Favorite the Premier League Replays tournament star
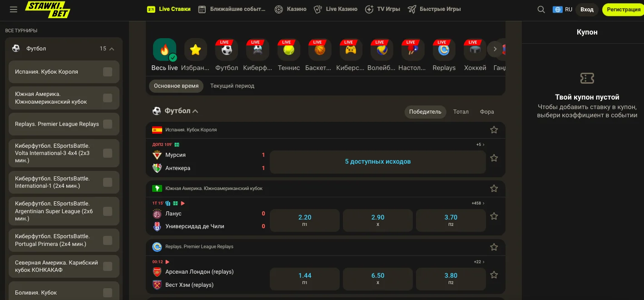Screen dimensions: 644x300 coord(494,247)
